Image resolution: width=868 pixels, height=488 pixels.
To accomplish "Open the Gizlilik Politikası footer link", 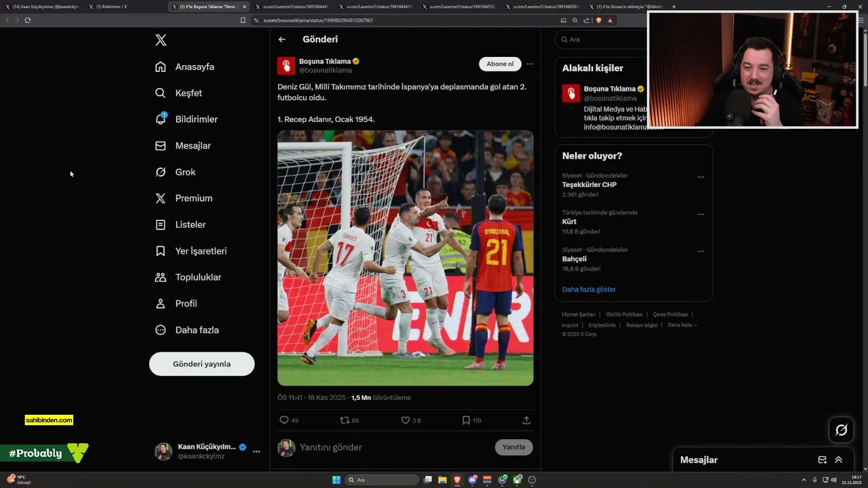I will [x=625, y=314].
